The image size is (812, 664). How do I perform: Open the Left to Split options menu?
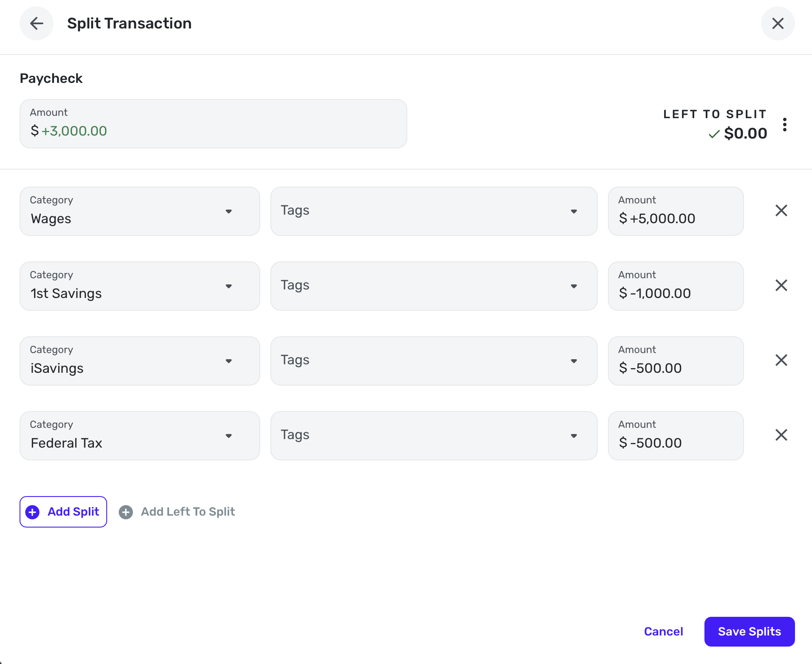[784, 125]
